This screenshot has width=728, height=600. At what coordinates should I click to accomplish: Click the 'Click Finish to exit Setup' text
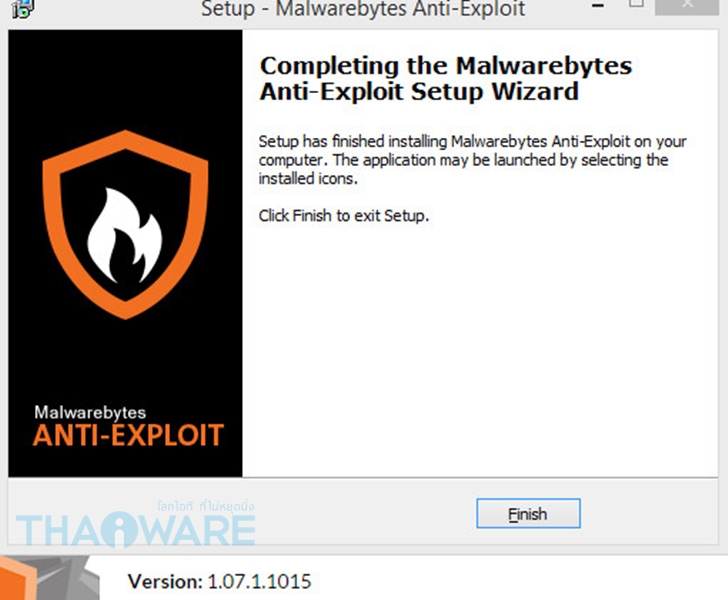[x=344, y=216]
